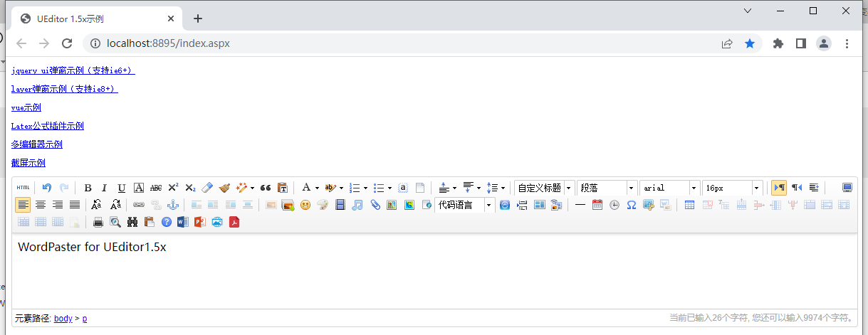Apply subscript formatting
The width and height of the screenshot is (868, 335).
point(190,188)
